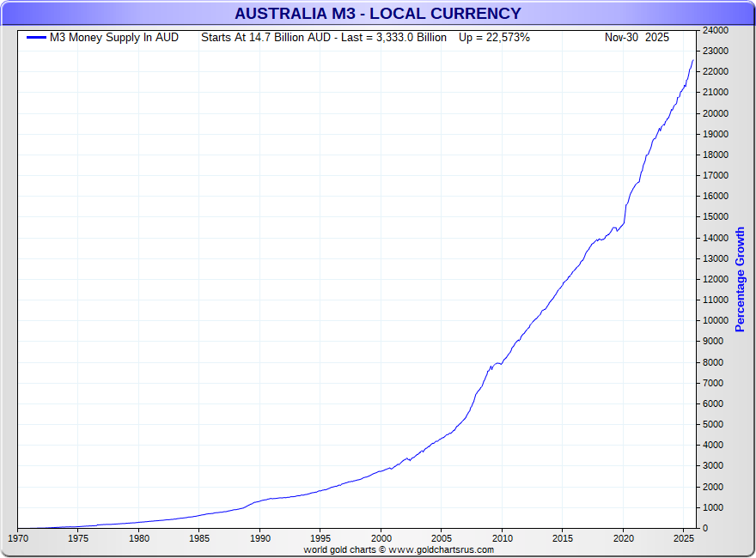The height and width of the screenshot is (558, 756).
Task: Click the y-axis value 23000
Action: pyautogui.click(x=716, y=51)
